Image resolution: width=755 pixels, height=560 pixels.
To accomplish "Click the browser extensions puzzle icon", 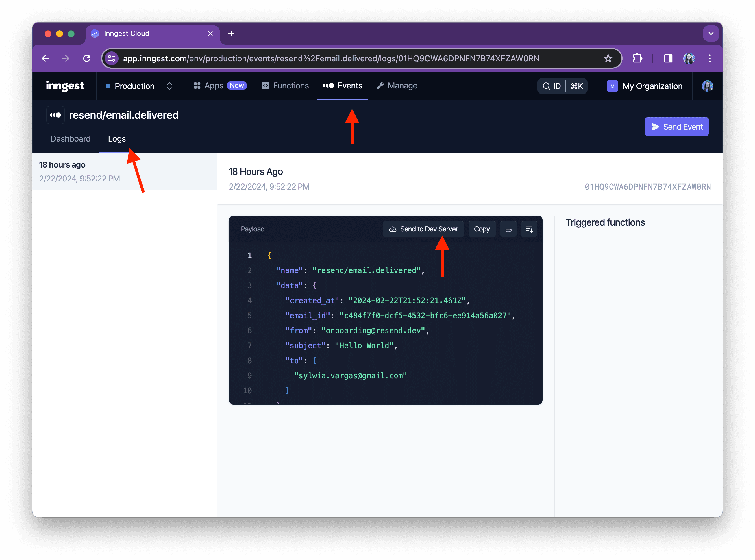I will [x=637, y=58].
